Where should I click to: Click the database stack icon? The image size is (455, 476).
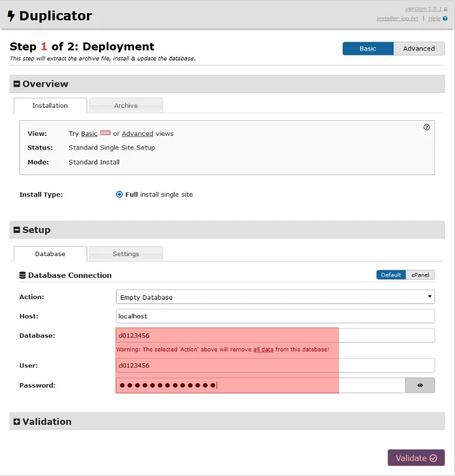tap(22, 275)
